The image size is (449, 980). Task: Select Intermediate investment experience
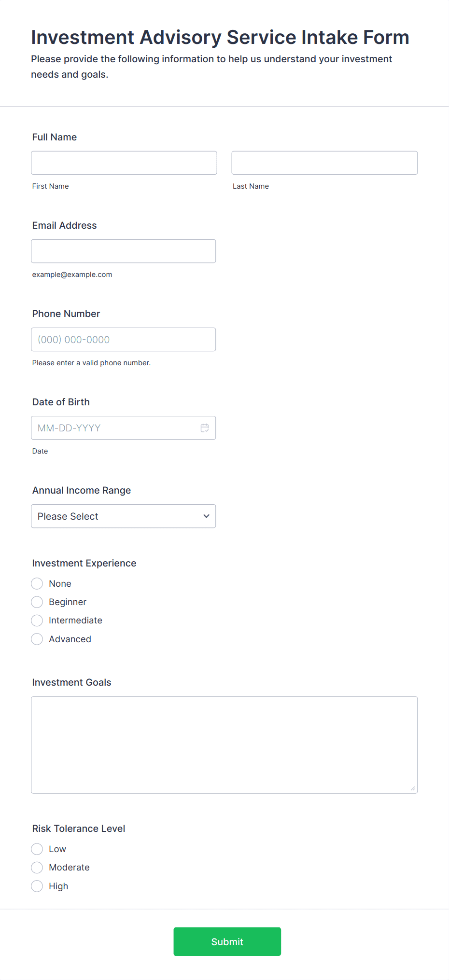(37, 620)
